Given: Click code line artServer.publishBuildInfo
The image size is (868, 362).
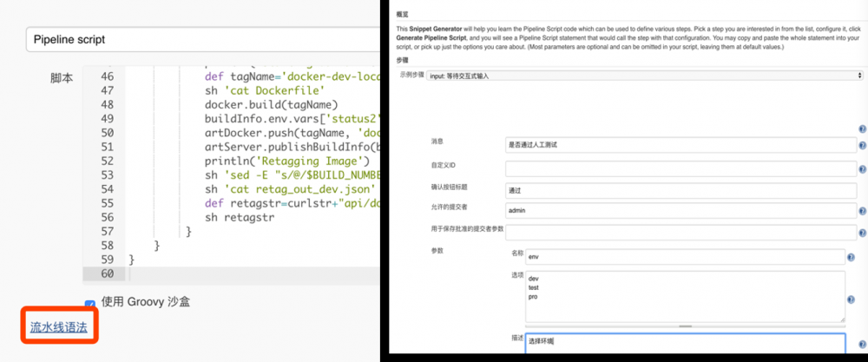Looking at the screenshot, I should [293, 147].
